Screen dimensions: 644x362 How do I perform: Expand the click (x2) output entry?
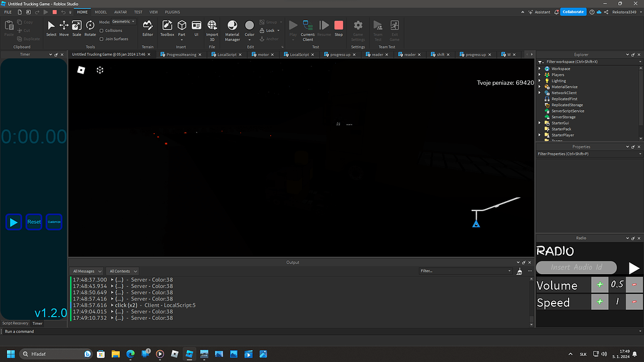112,305
